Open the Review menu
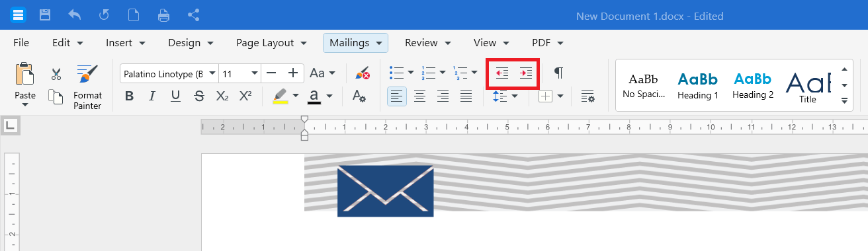868x251 pixels. pos(428,43)
